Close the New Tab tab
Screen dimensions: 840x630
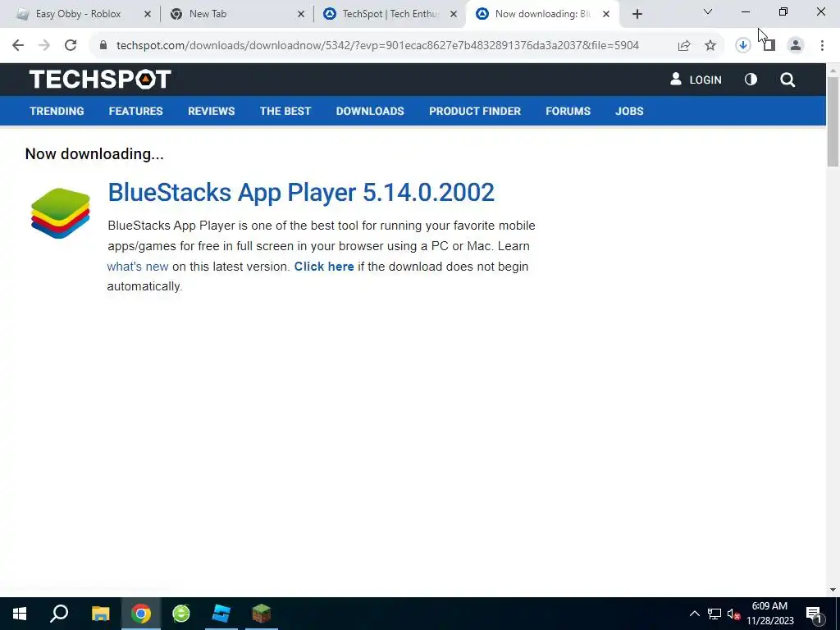point(301,15)
